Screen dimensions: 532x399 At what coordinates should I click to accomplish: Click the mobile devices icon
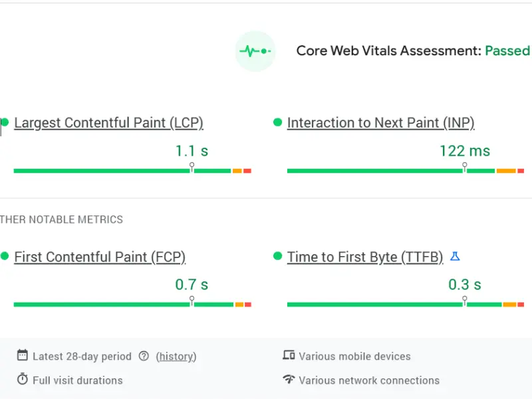tap(289, 356)
